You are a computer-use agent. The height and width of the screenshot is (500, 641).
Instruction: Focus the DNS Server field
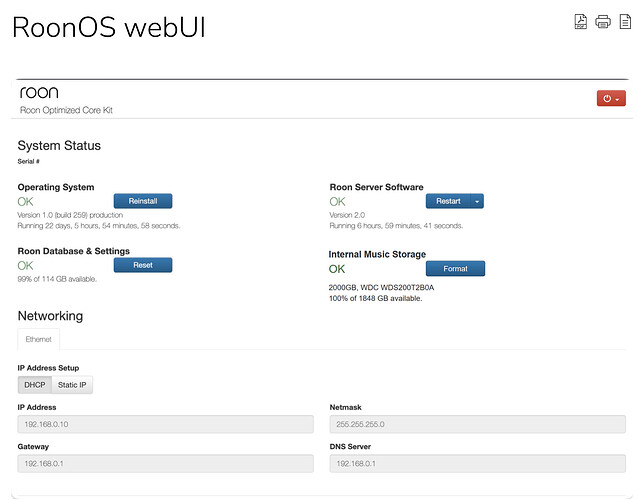point(477,463)
